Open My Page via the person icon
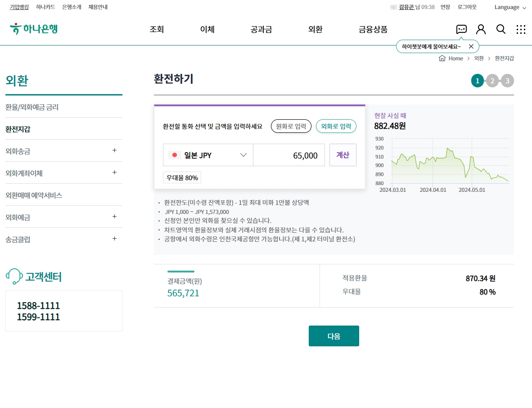Image resolution: width=532 pixels, height=408 pixels. point(481,29)
